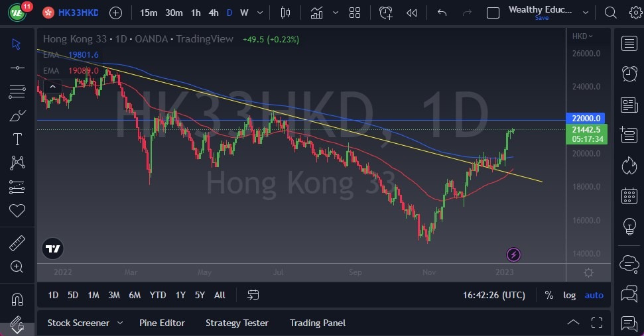Open the HKD currency dropdown
Image resolution: width=644 pixels, height=336 pixels.
tap(582, 36)
